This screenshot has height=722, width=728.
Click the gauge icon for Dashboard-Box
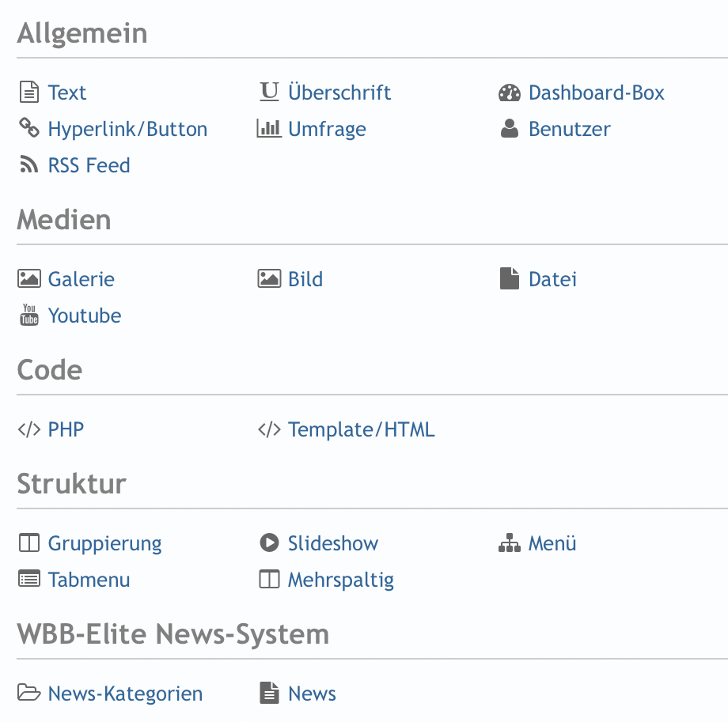510,93
